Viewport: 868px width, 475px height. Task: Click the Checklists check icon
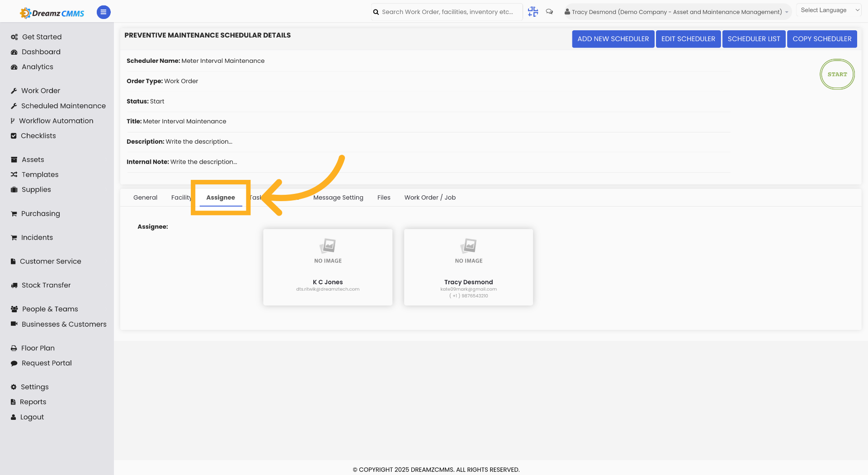click(x=14, y=136)
